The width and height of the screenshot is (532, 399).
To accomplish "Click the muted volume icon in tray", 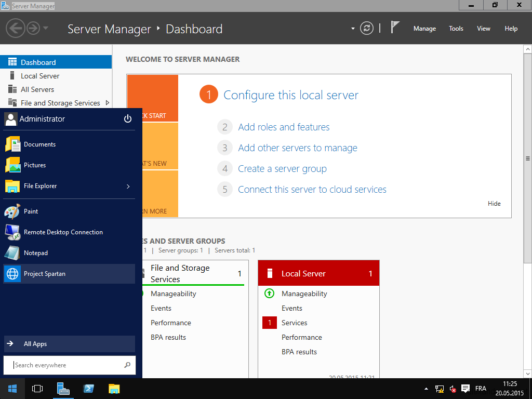I will click(x=453, y=389).
